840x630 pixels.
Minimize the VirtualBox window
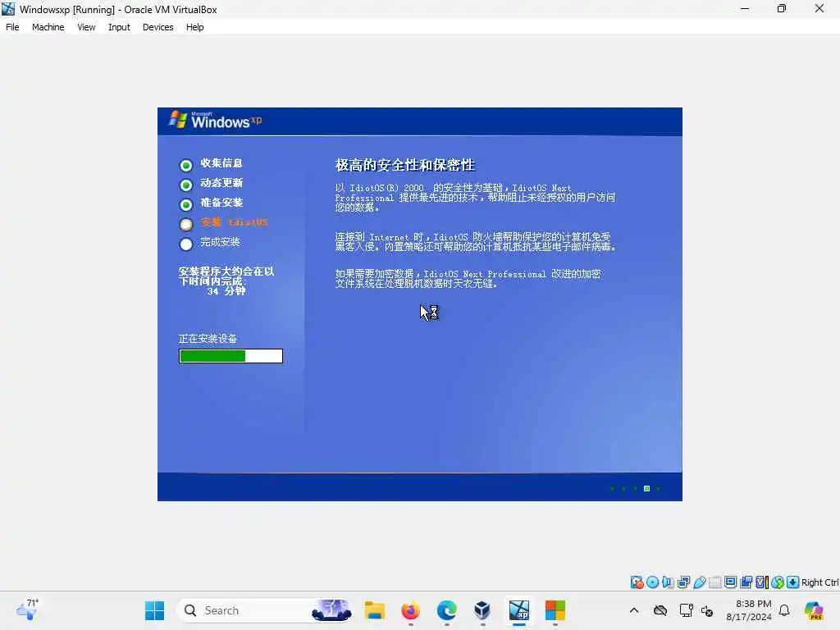point(745,8)
